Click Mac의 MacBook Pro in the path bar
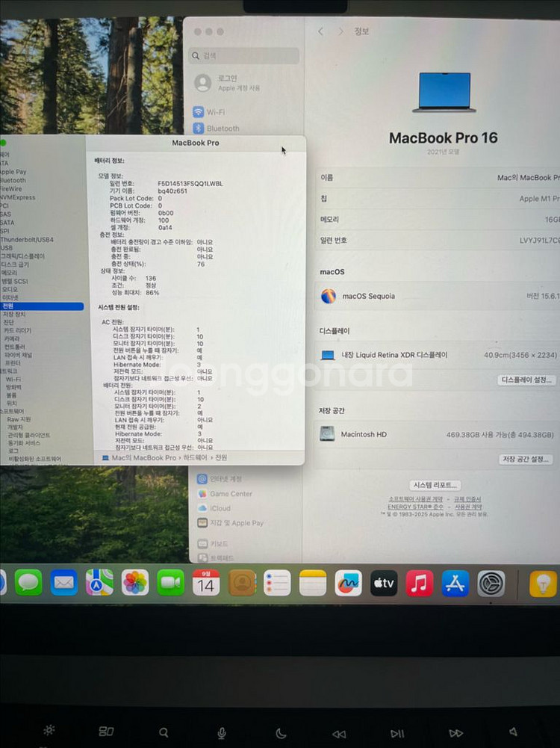Image resolution: width=560 pixels, height=748 pixels. click(x=144, y=457)
